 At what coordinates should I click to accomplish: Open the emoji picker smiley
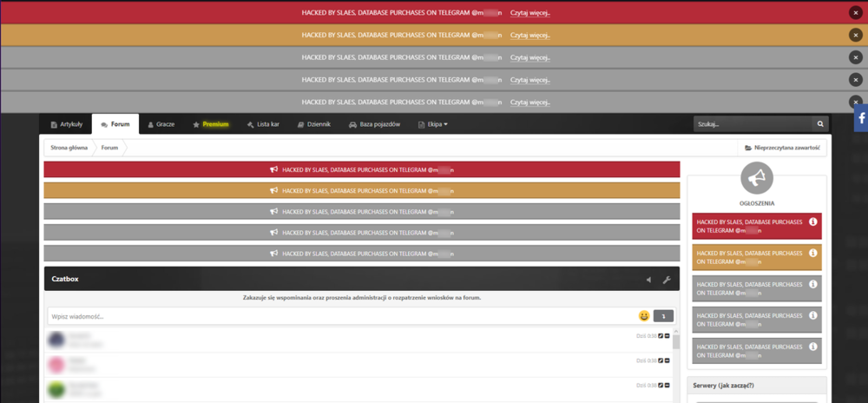(x=644, y=316)
